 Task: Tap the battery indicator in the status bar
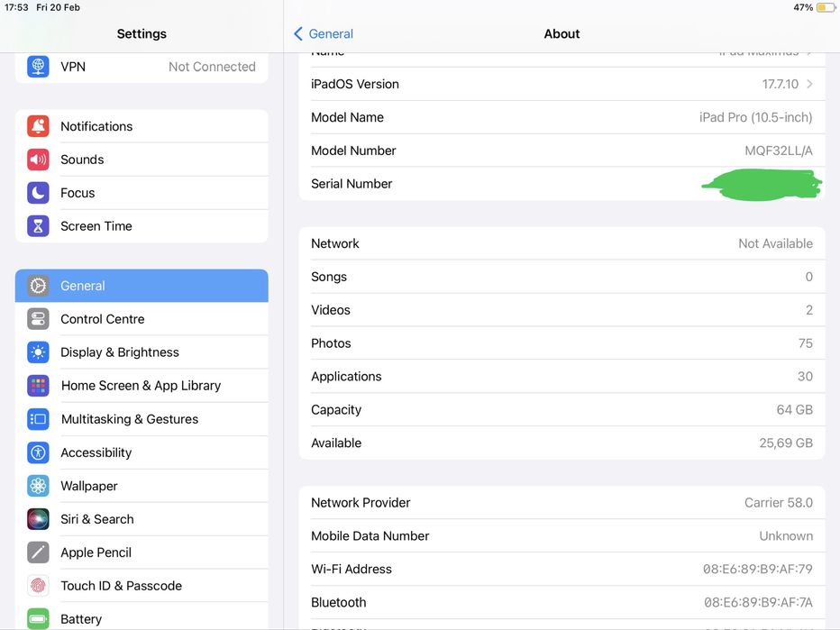point(826,7)
